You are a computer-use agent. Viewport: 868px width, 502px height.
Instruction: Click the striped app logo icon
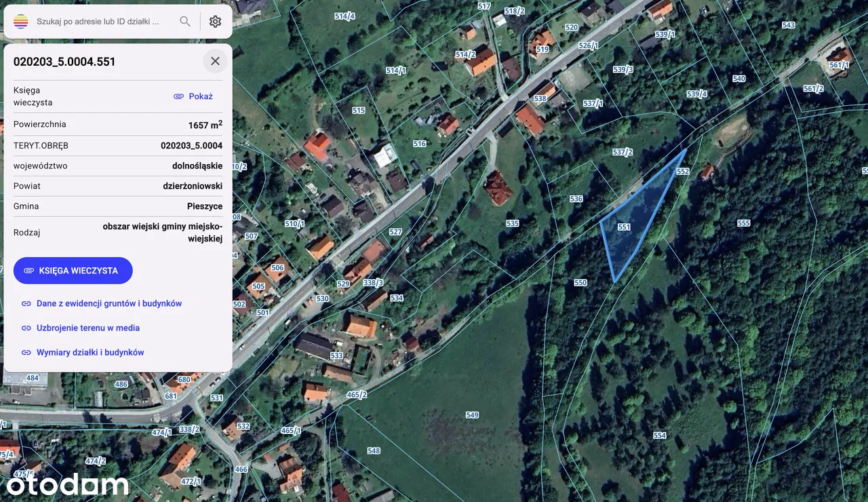click(21, 22)
